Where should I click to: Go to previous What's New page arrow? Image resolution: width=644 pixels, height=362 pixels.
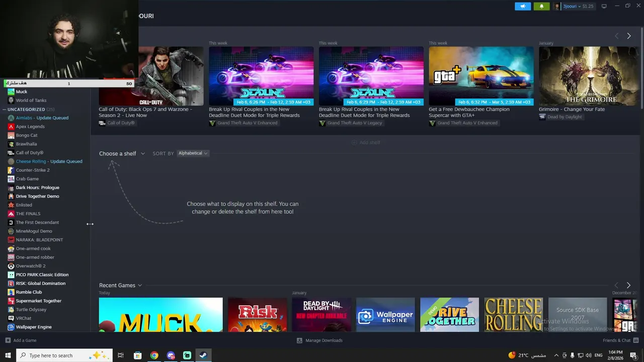pos(616,36)
